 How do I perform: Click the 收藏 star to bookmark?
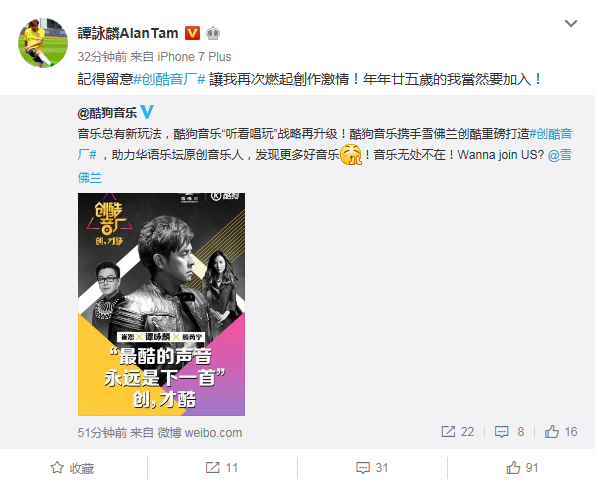point(72,468)
